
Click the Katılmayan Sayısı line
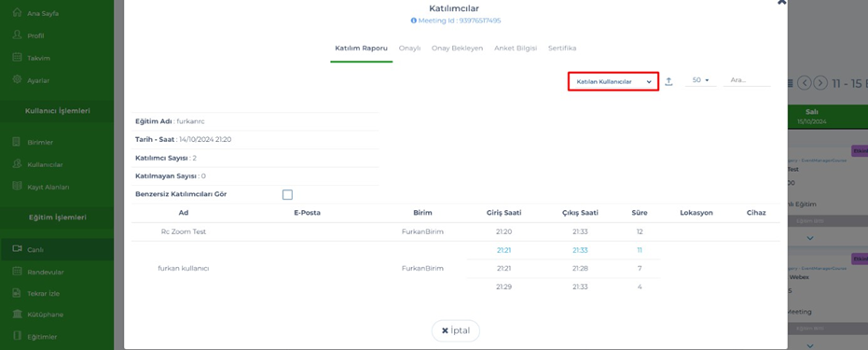(x=171, y=176)
